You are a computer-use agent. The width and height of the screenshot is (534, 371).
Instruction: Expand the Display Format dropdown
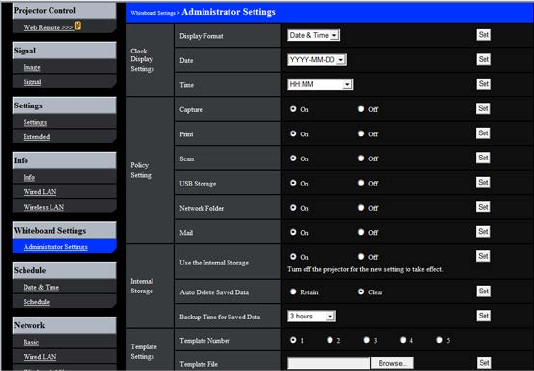point(313,35)
